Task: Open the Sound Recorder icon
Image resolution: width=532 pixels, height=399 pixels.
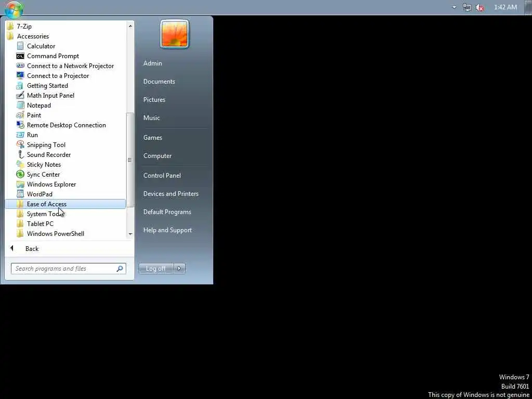Action: point(20,154)
